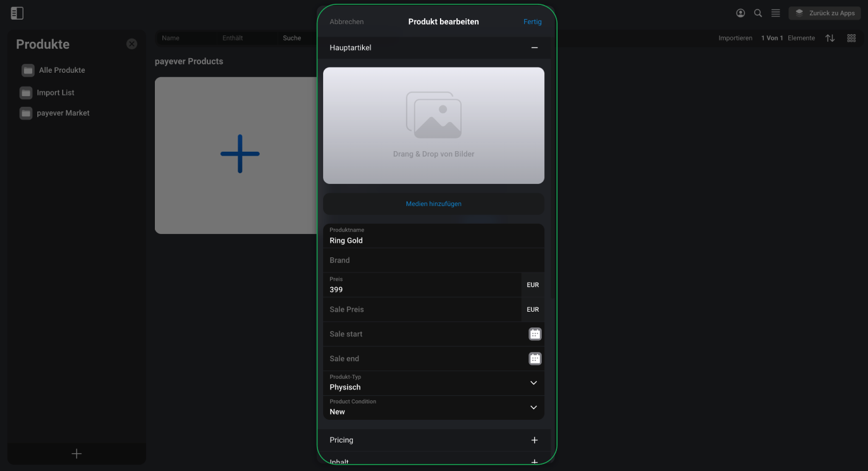
Task: Expand the Pricing section
Action: pyautogui.click(x=534, y=440)
